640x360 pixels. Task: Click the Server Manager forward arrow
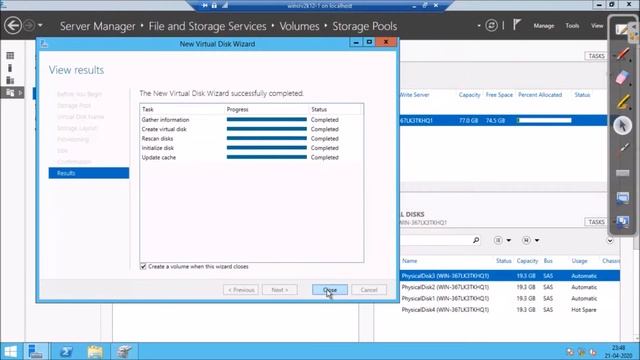[x=29, y=26]
